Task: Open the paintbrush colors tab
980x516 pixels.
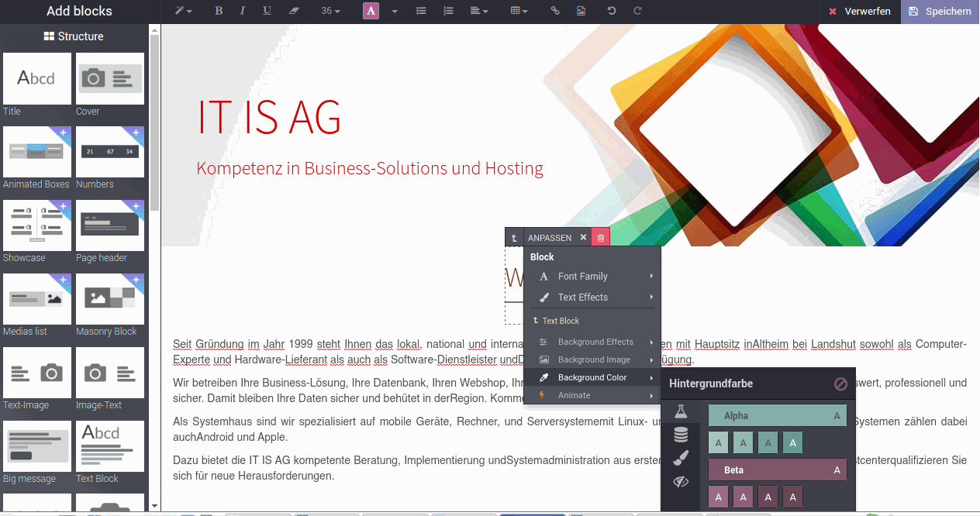Action: pyautogui.click(x=681, y=459)
